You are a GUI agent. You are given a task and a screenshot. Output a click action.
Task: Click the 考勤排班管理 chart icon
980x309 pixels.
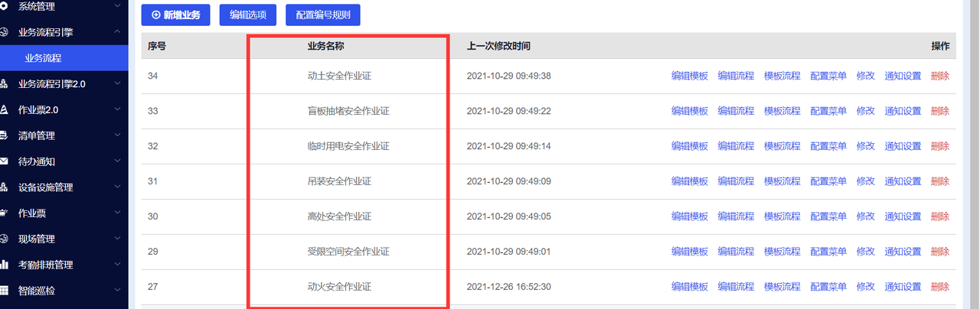[4, 265]
